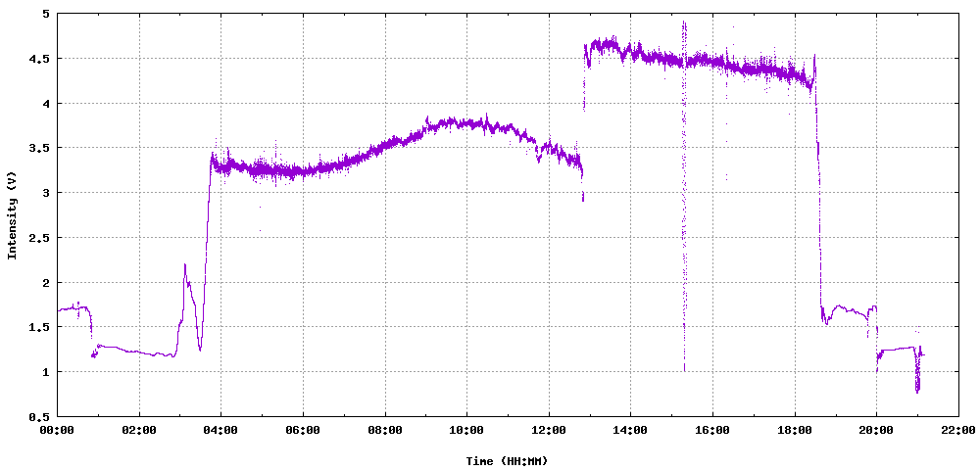The image size is (980, 470).
Task: Click the y-axis title 'Intensity (V)'
Action: tap(11, 214)
